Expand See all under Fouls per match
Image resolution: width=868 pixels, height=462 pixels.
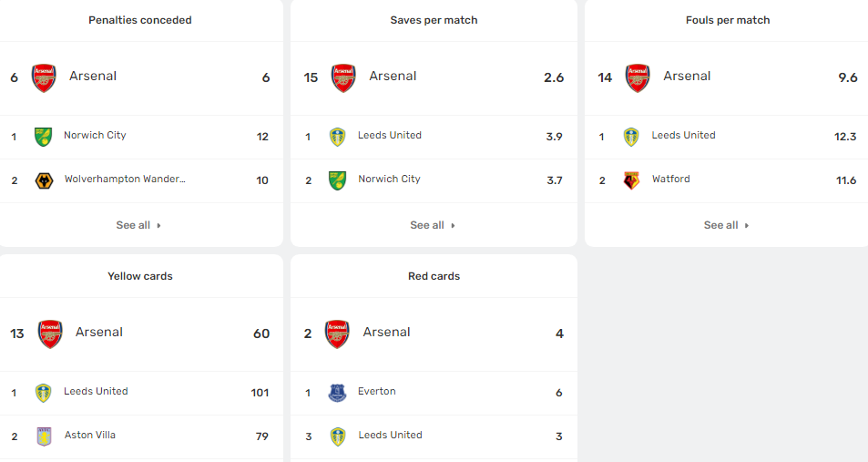[726, 225]
